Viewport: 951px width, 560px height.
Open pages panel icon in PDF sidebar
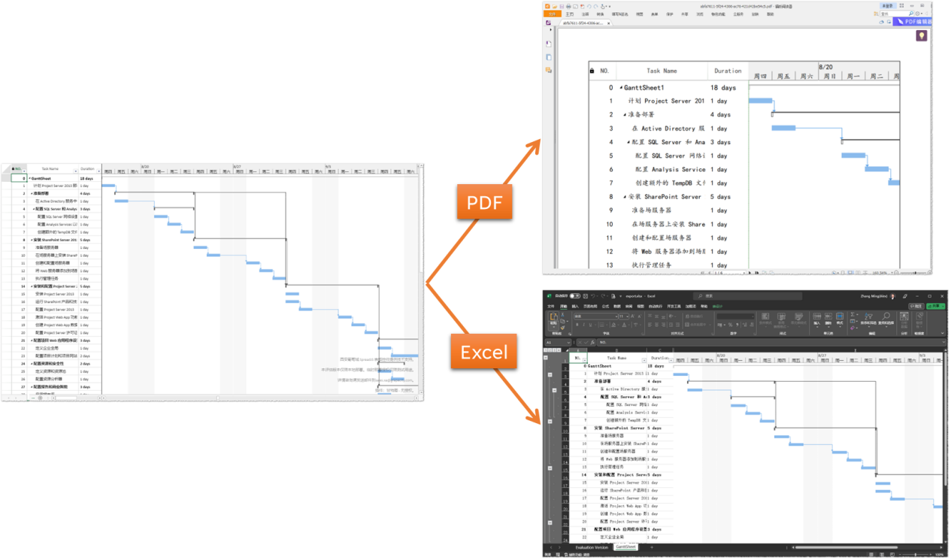tap(549, 57)
